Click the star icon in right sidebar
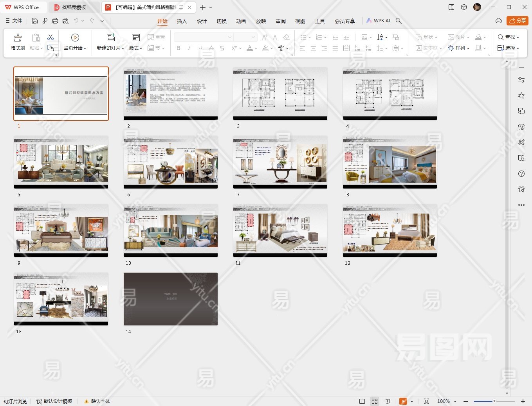Image resolution: width=532 pixels, height=406 pixels. (521, 95)
